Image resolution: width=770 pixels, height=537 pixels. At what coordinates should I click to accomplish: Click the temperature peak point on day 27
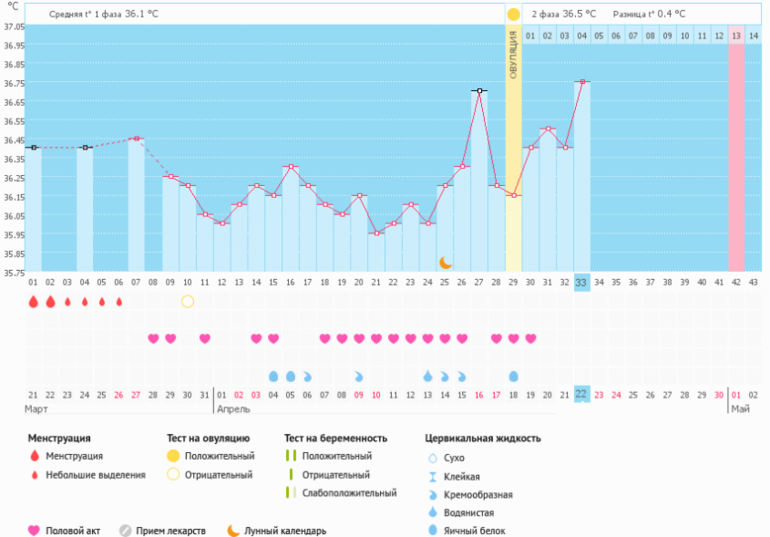pyautogui.click(x=479, y=91)
